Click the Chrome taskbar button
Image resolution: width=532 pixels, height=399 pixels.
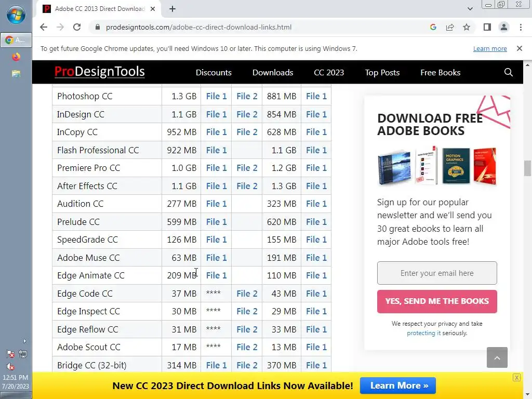point(16,40)
